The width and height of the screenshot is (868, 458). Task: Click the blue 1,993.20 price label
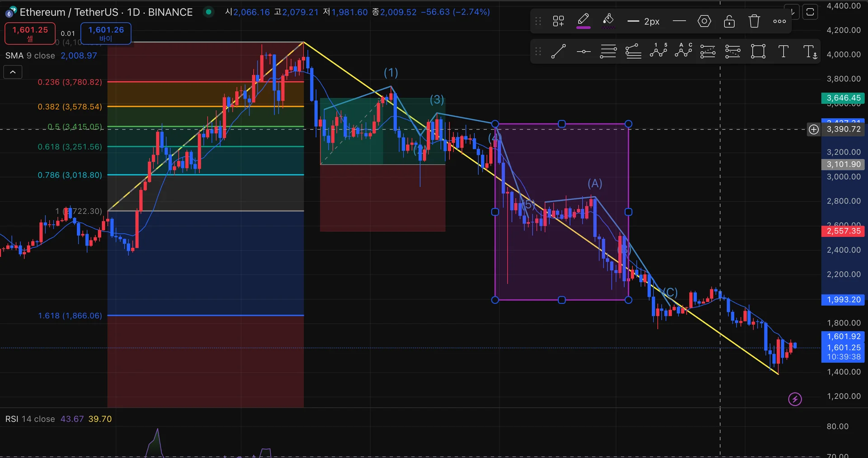click(843, 300)
